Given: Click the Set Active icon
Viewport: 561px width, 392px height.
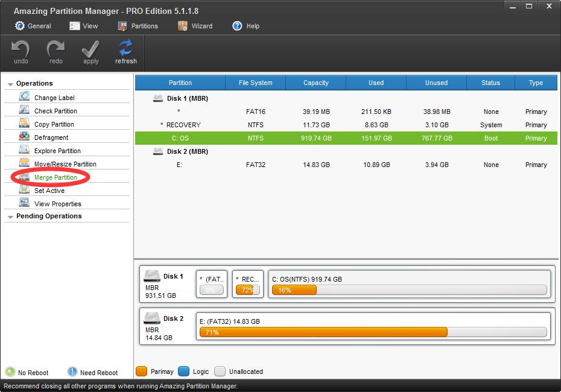Looking at the screenshot, I should [x=24, y=189].
